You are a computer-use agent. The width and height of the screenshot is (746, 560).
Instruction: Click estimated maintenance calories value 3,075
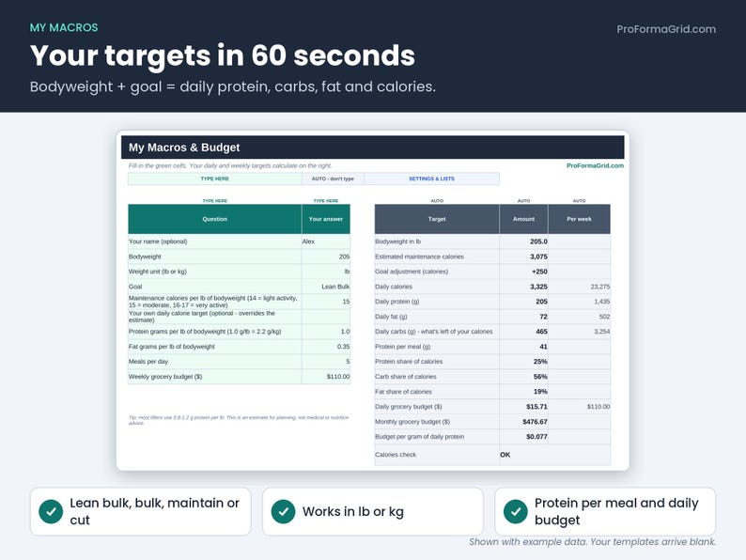(x=524, y=257)
